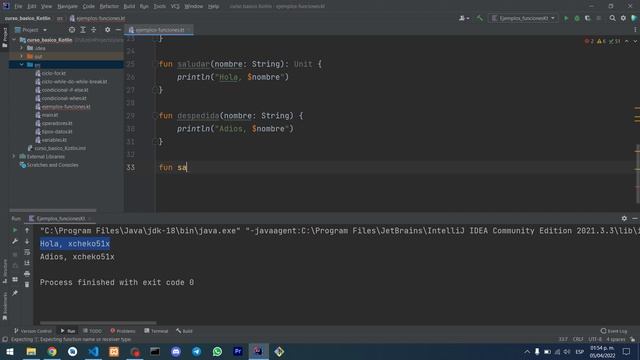Open the Navigate menu
Viewport: 640px width, 360px height.
click(x=67, y=6)
